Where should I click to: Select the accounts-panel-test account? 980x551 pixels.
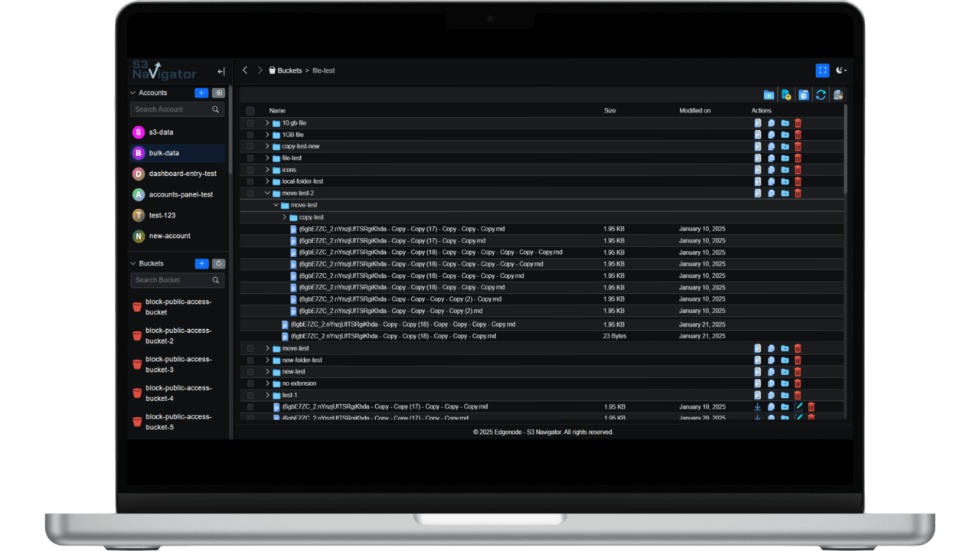[178, 194]
